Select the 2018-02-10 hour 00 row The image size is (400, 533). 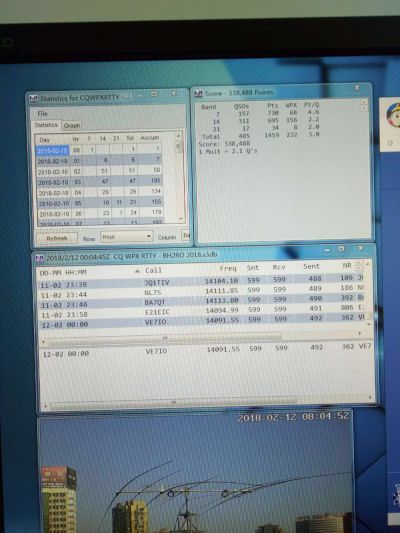[99, 150]
